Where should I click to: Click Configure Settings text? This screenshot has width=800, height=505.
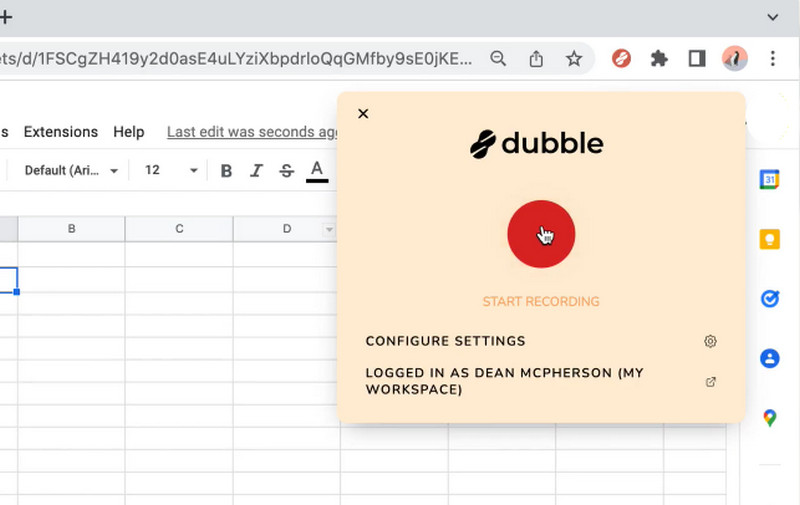(445, 341)
